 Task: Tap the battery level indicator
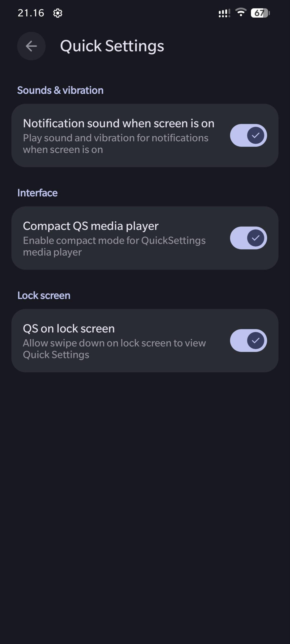[260, 13]
